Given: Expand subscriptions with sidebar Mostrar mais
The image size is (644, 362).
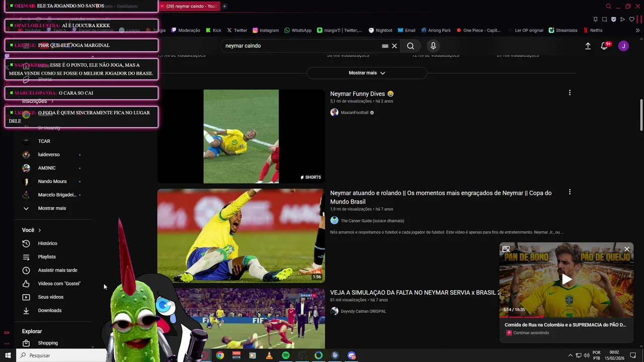Looking at the screenshot, I should pyautogui.click(x=53, y=208).
